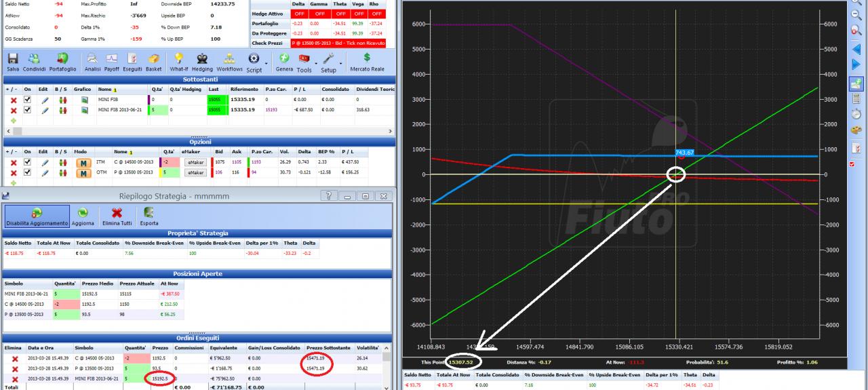Screen dimensions: 868x390
Task: Toggle On checkbox for P @ 13500 option
Action: [x=28, y=172]
